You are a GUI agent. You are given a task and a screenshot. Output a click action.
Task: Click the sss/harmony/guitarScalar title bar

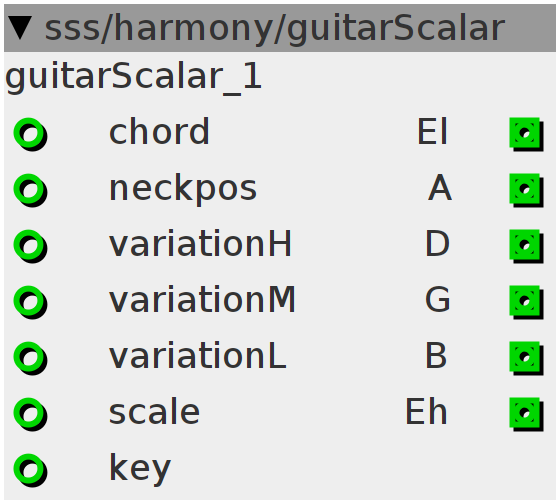[280, 28]
